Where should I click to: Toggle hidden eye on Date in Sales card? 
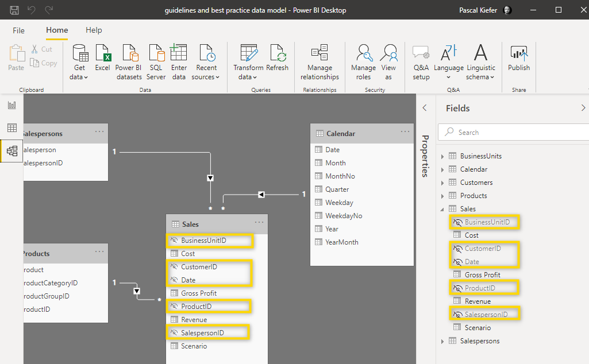click(174, 280)
